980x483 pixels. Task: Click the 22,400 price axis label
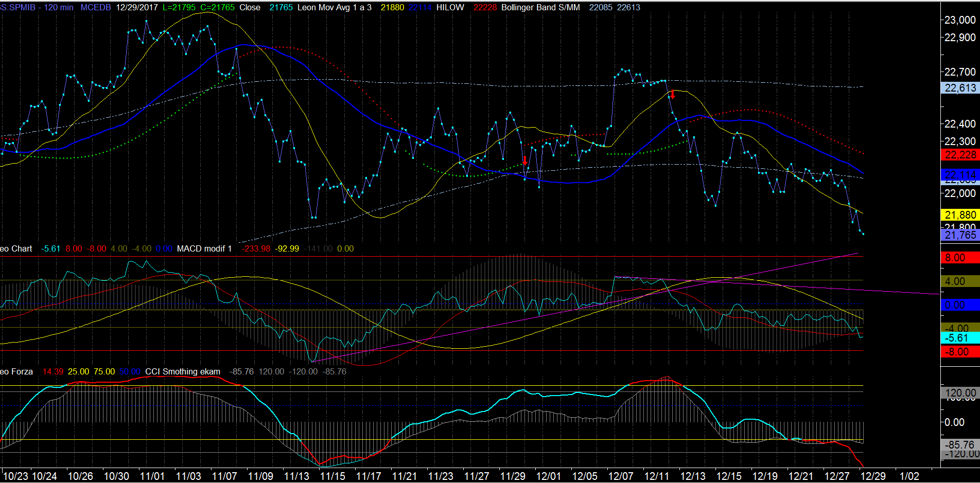(960, 124)
